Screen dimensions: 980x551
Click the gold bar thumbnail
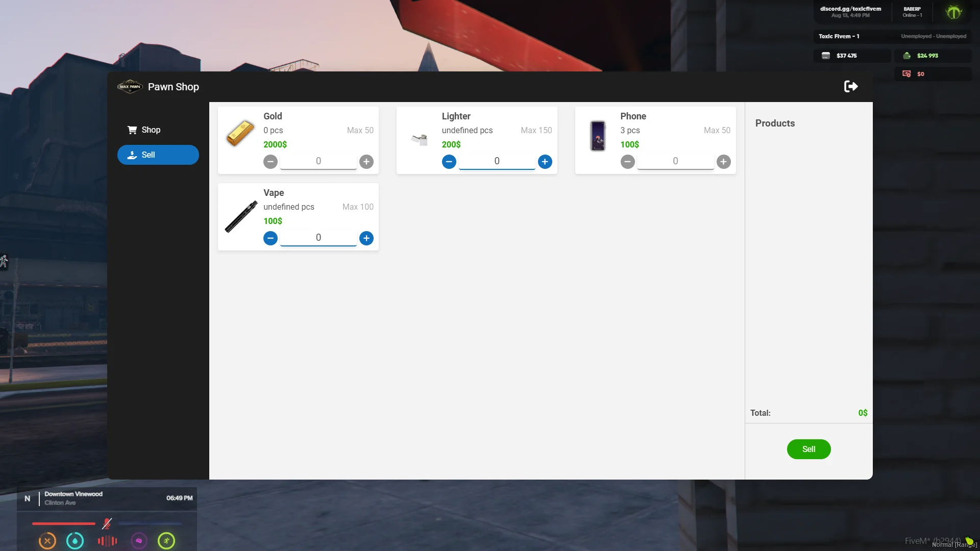pos(240,134)
